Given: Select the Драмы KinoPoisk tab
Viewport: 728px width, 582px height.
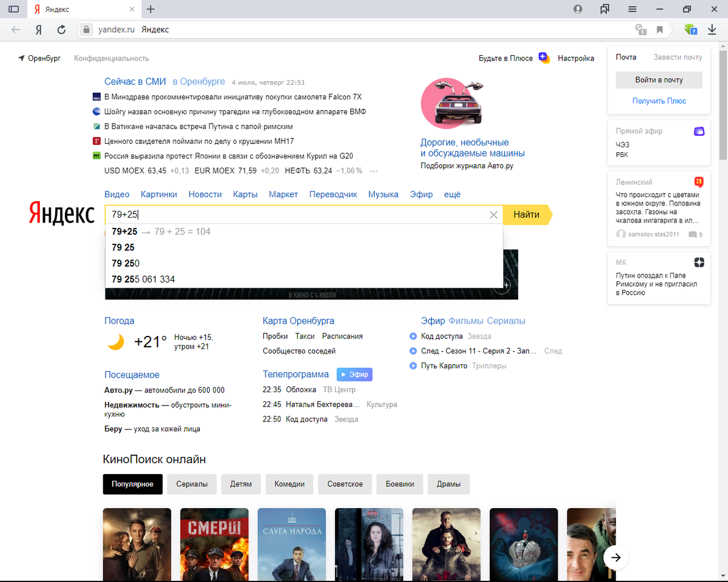Looking at the screenshot, I should (449, 484).
